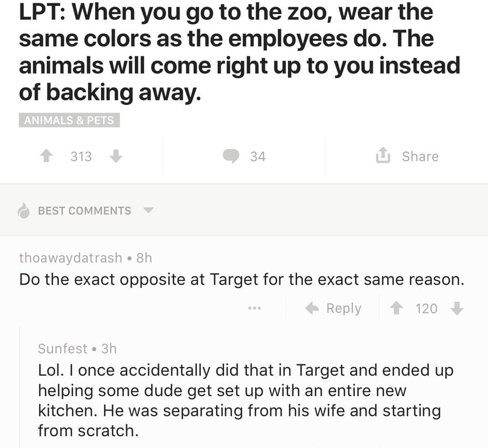
Task: Open the Animals & Pets category
Action: [x=69, y=120]
